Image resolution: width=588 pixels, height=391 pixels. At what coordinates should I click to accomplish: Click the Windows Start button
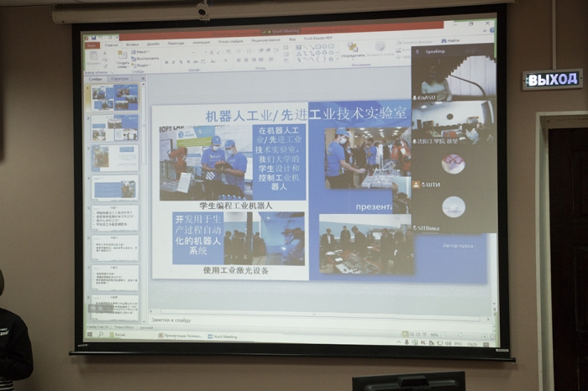[x=87, y=336]
